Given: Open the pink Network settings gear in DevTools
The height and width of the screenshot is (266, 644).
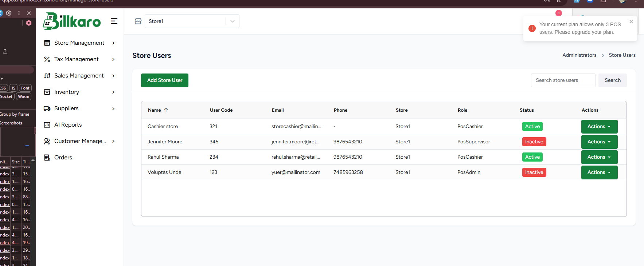Looking at the screenshot, I should click(29, 23).
